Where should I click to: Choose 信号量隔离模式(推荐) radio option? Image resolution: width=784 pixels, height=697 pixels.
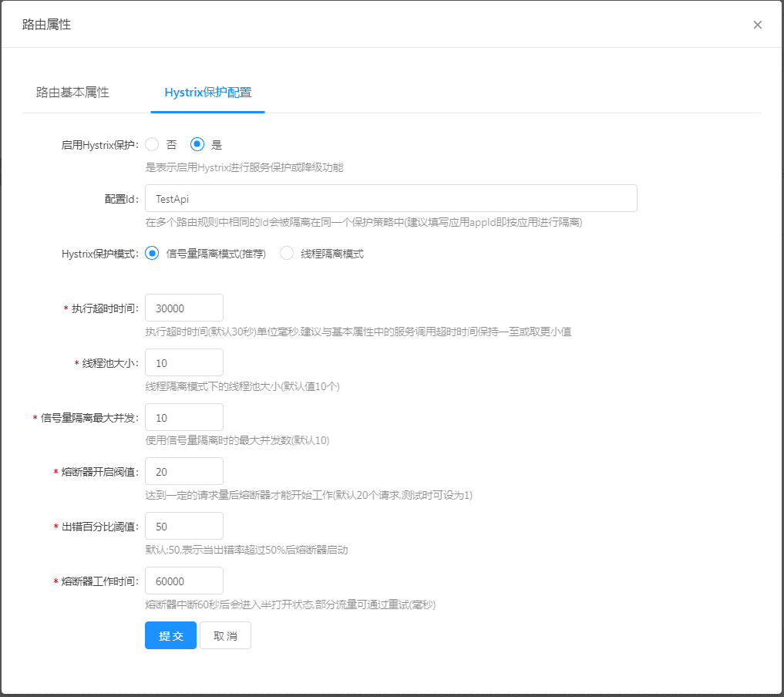[152, 253]
